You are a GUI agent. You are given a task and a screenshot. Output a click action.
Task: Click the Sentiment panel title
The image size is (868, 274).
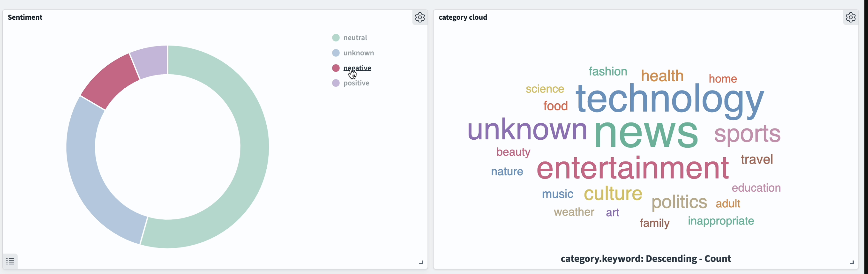pyautogui.click(x=25, y=17)
